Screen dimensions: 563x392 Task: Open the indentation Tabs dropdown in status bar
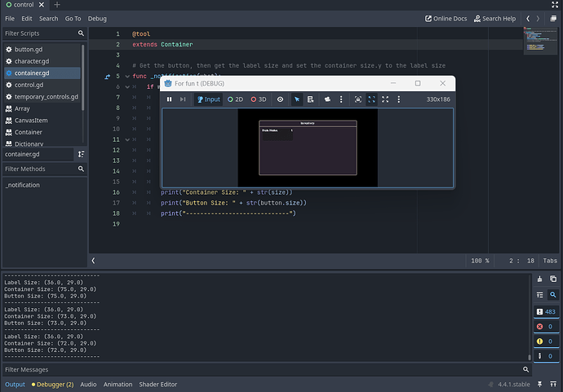click(x=550, y=261)
